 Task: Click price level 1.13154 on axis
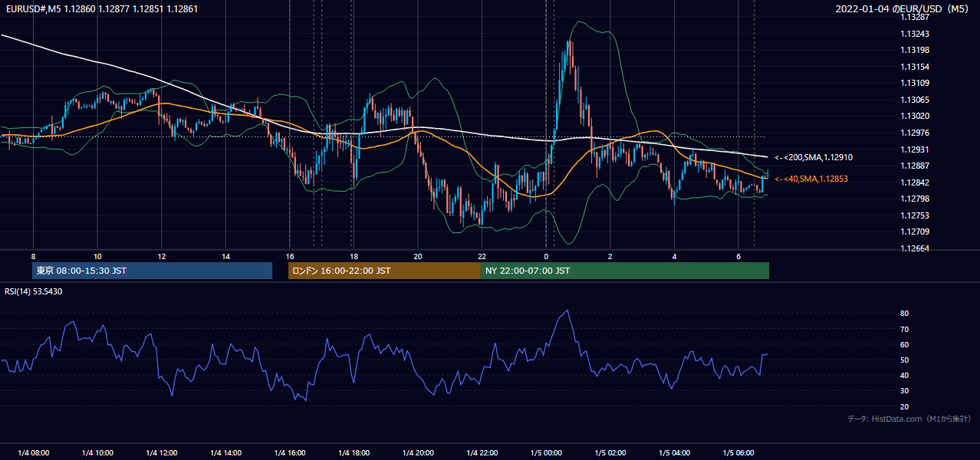click(x=915, y=67)
